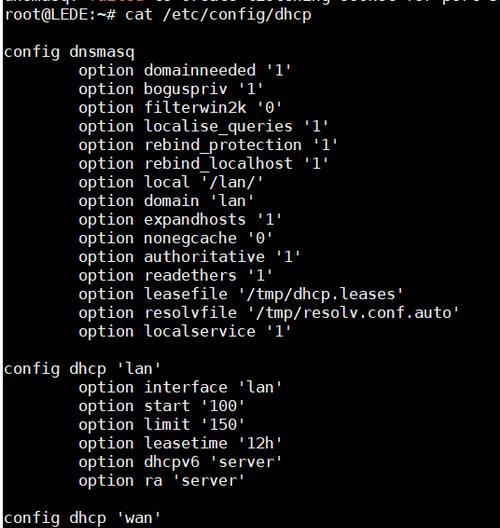Click the 'option nonegcache' line
Viewport: 500px width, 528px height.
[175, 239]
